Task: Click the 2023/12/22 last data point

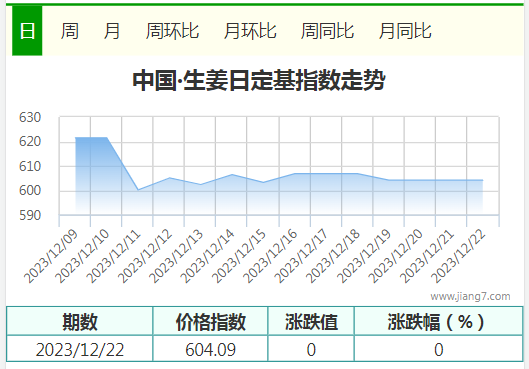Action: click(482, 180)
